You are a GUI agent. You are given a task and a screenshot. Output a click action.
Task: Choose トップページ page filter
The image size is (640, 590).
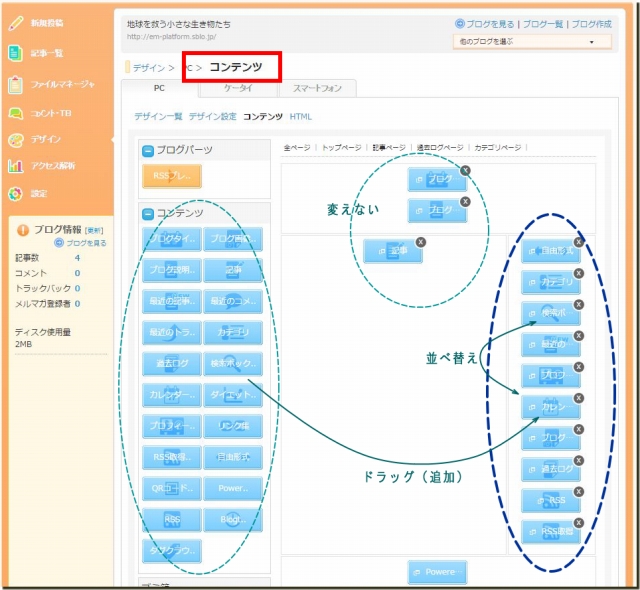(x=343, y=148)
